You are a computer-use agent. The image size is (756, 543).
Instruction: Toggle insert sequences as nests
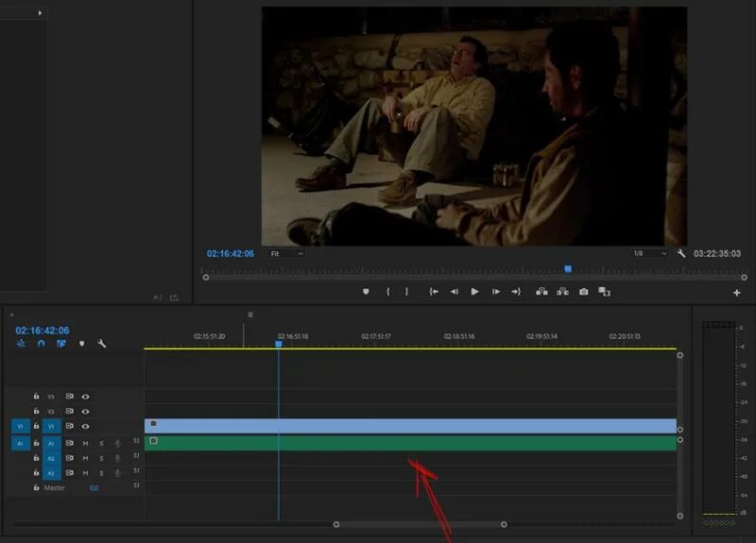tap(21, 344)
